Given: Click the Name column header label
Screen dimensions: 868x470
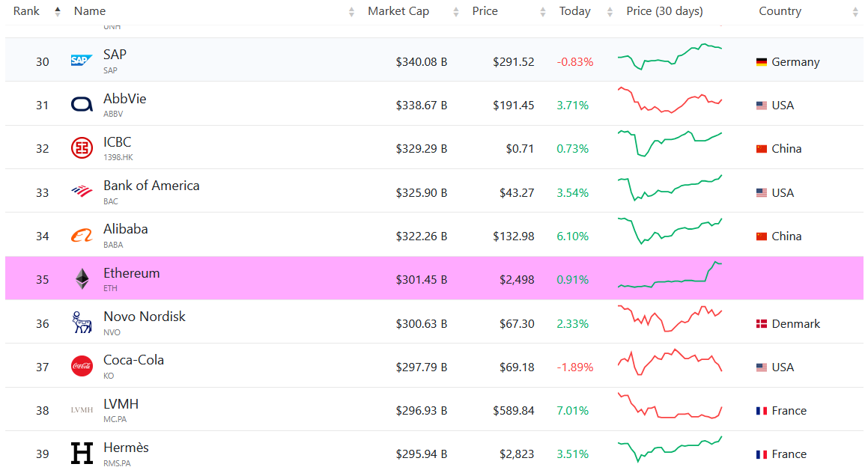Looking at the screenshot, I should (90, 11).
